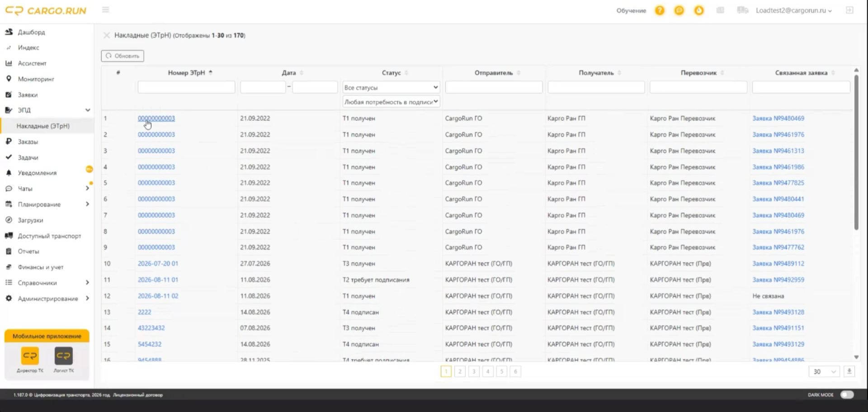
Task: Open Накладные (ЭТрН) sidebar item
Action: 47,126
